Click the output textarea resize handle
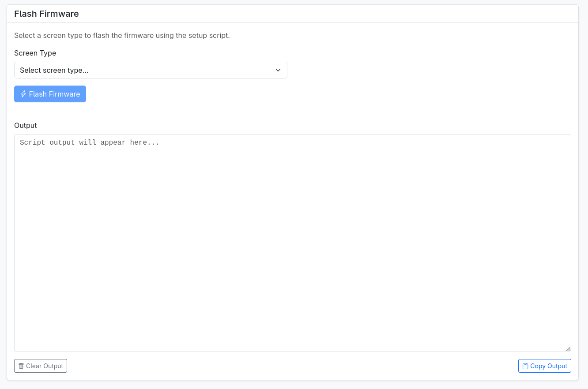 (568, 349)
